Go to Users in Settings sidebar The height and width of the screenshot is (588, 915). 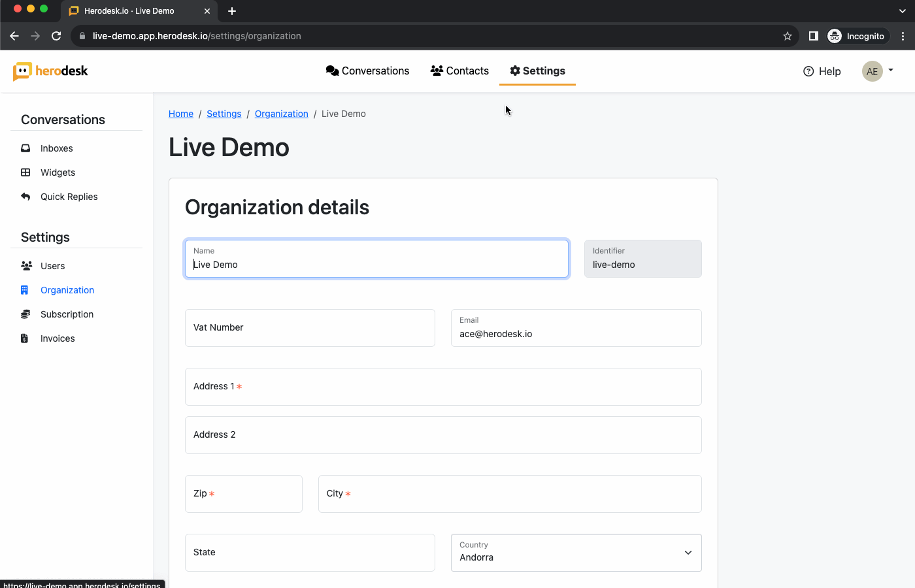point(52,266)
